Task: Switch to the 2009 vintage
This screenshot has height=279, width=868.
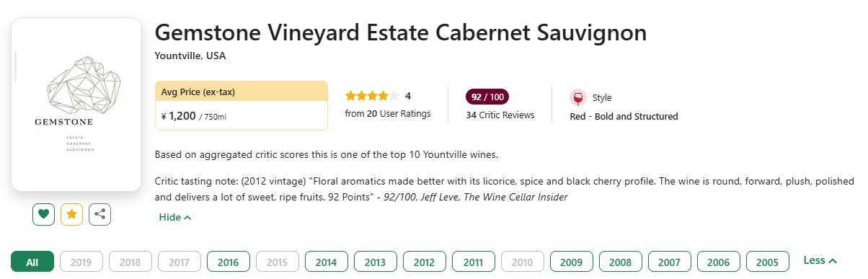Action: pyautogui.click(x=571, y=262)
